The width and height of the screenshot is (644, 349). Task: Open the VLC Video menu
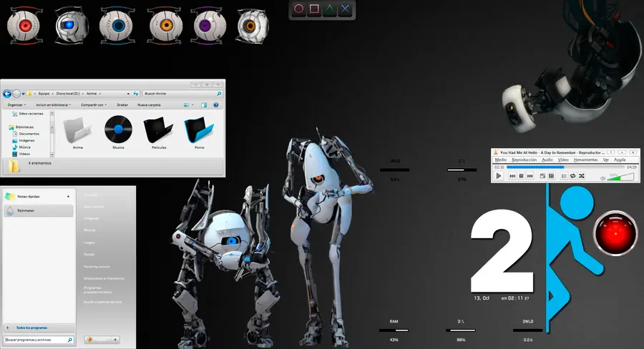point(563,159)
